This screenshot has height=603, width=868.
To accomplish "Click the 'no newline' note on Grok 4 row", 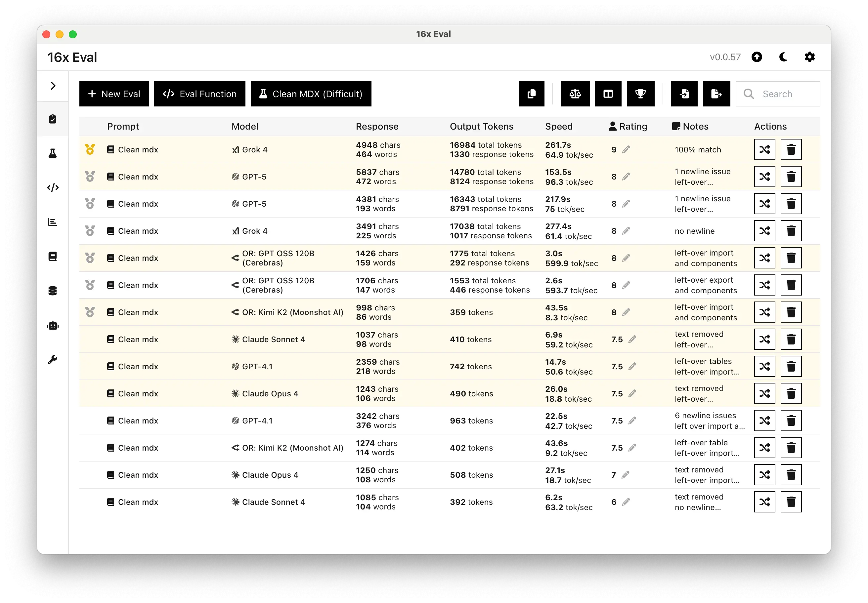I will (694, 231).
